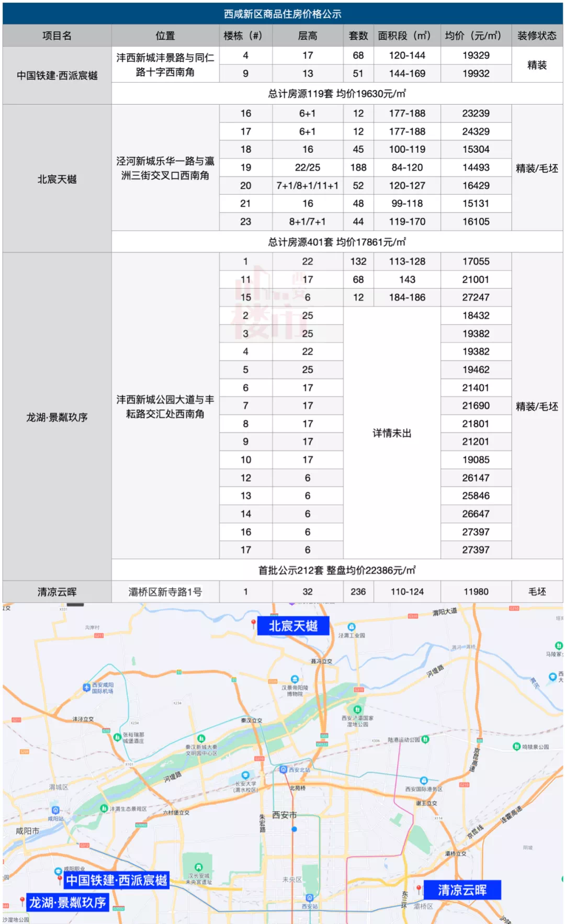The image size is (565, 924).
Task: Click the 西安北站 station icon
Action: click(x=284, y=769)
